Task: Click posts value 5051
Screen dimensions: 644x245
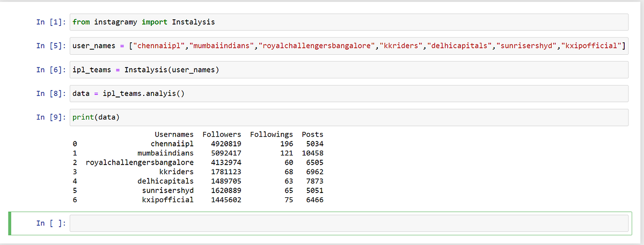Action: point(314,190)
